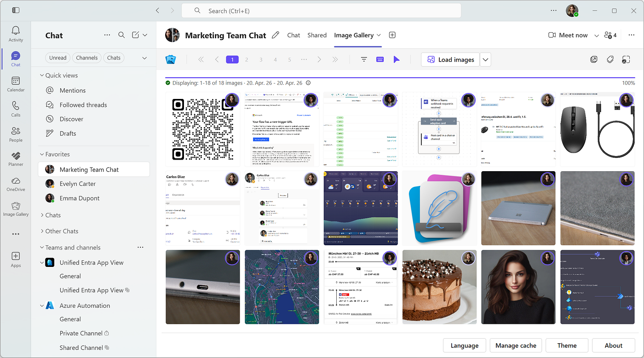Start a new chat with the compose icon
644x358 pixels.
coord(135,35)
